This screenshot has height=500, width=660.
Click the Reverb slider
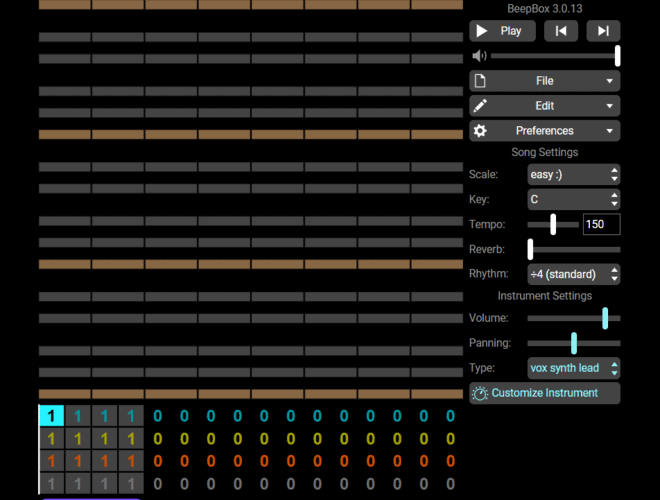click(x=574, y=249)
